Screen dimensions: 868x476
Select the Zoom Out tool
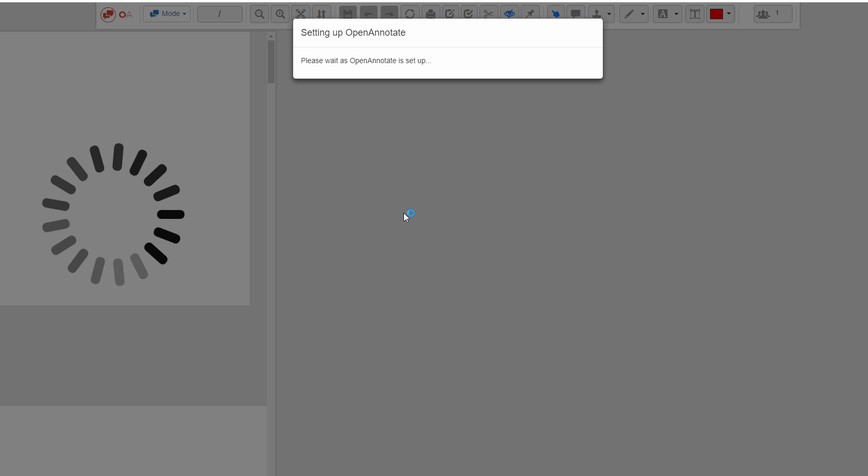coord(259,14)
